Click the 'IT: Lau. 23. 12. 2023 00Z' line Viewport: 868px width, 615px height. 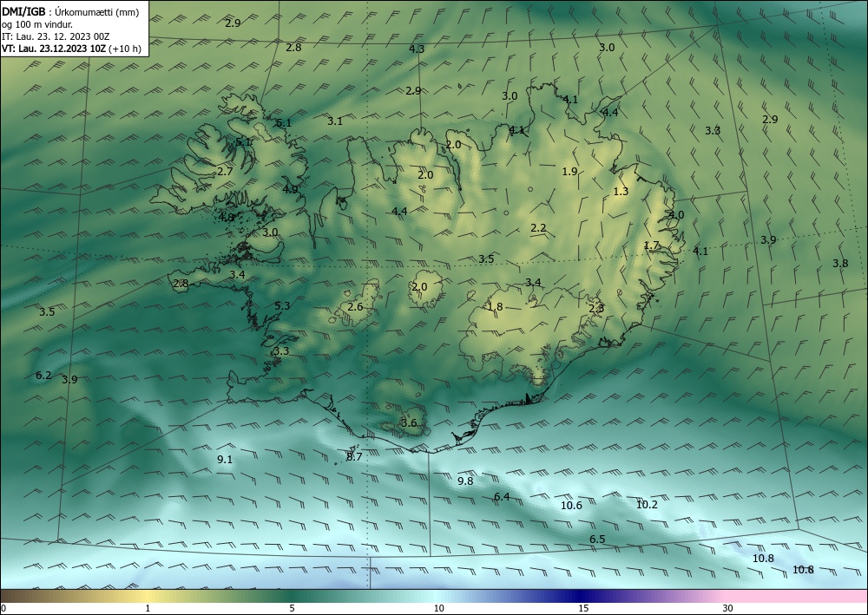[56, 36]
